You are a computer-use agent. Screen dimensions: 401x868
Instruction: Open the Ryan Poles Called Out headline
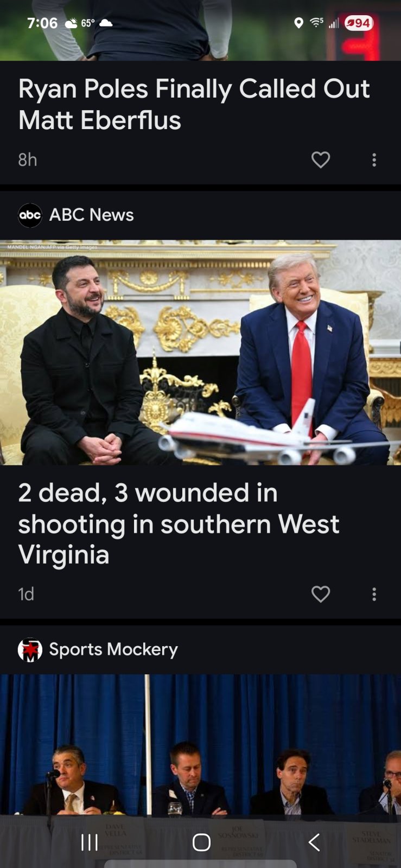pyautogui.click(x=194, y=104)
